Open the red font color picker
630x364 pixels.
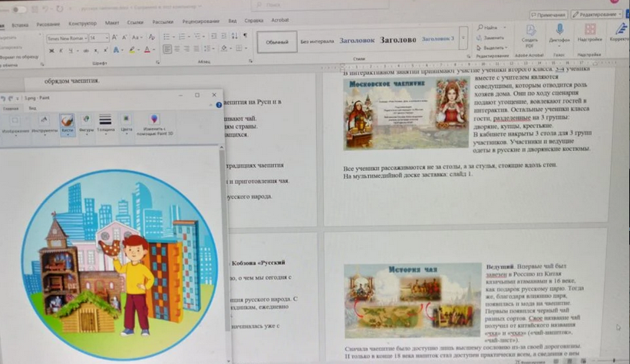point(151,51)
